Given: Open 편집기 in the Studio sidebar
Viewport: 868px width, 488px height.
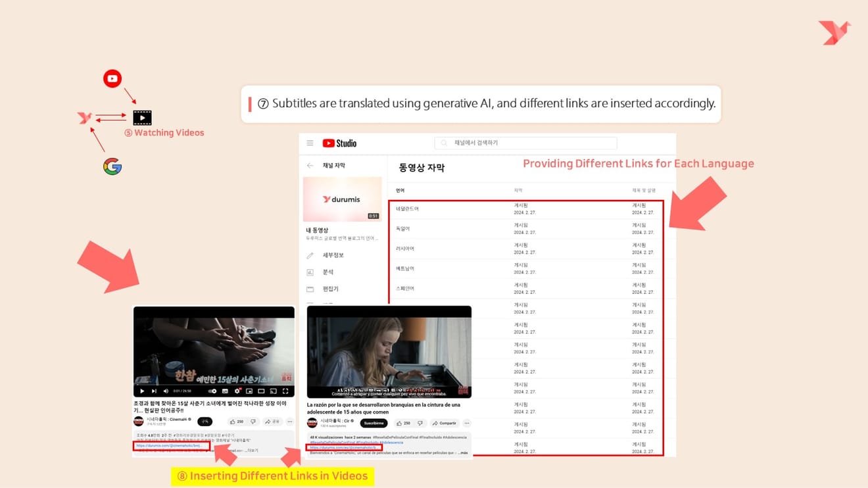Looking at the screenshot, I should click(331, 289).
